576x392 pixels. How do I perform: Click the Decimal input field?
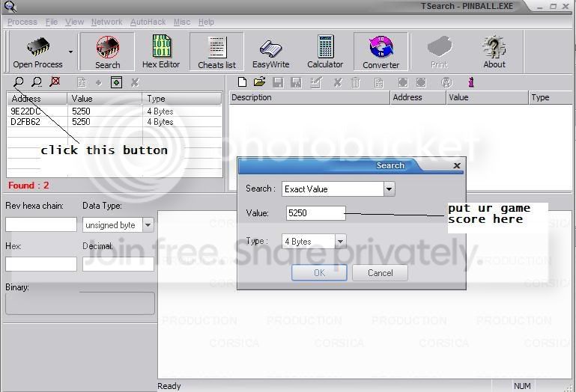point(118,264)
